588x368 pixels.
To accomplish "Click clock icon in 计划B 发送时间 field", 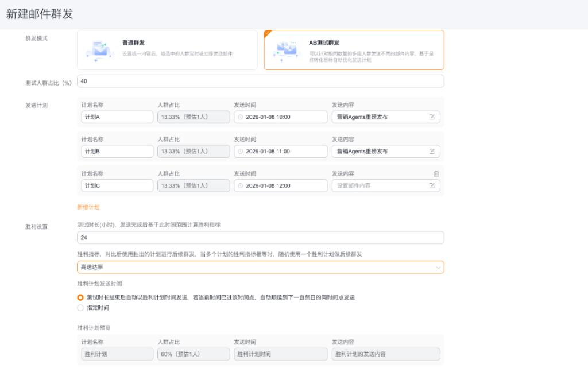I will pyautogui.click(x=241, y=152).
